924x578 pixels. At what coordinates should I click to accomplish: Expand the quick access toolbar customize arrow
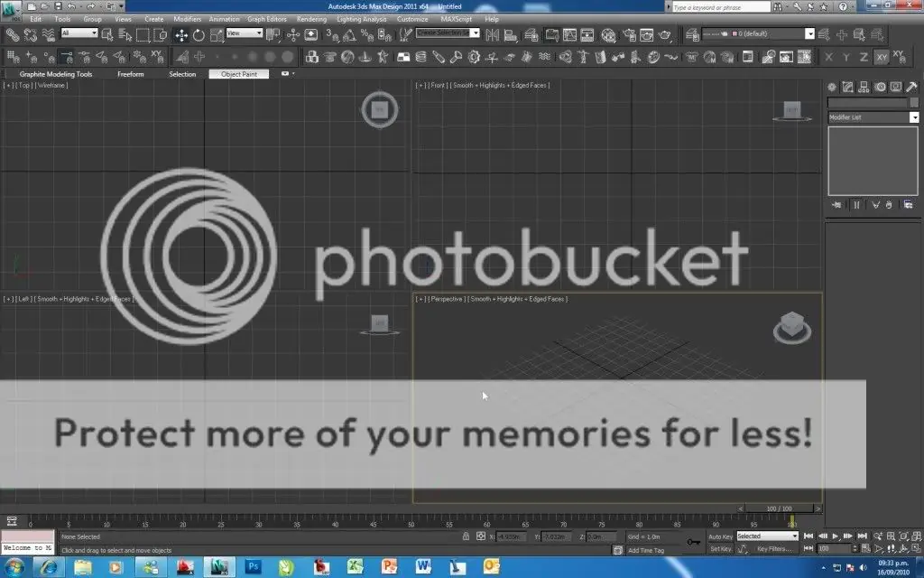[x=122, y=6]
